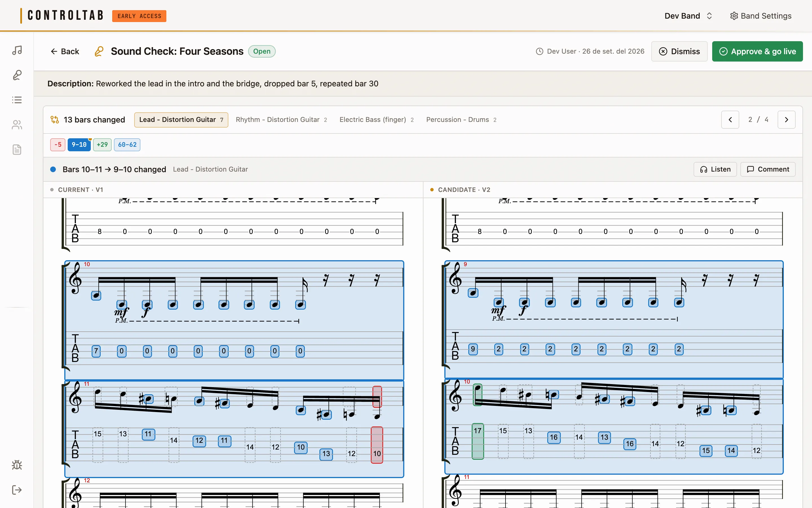
Task: Click the Bars 10–11 → 9–10 changed heading
Action: point(114,169)
